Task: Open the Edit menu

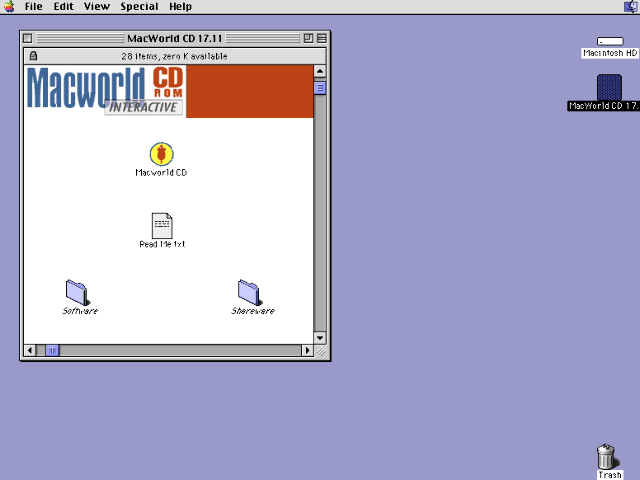Action: (63, 7)
